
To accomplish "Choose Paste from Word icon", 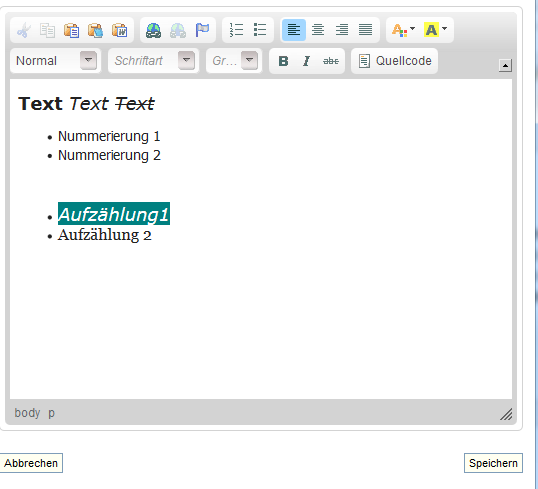I will pyautogui.click(x=119, y=30).
